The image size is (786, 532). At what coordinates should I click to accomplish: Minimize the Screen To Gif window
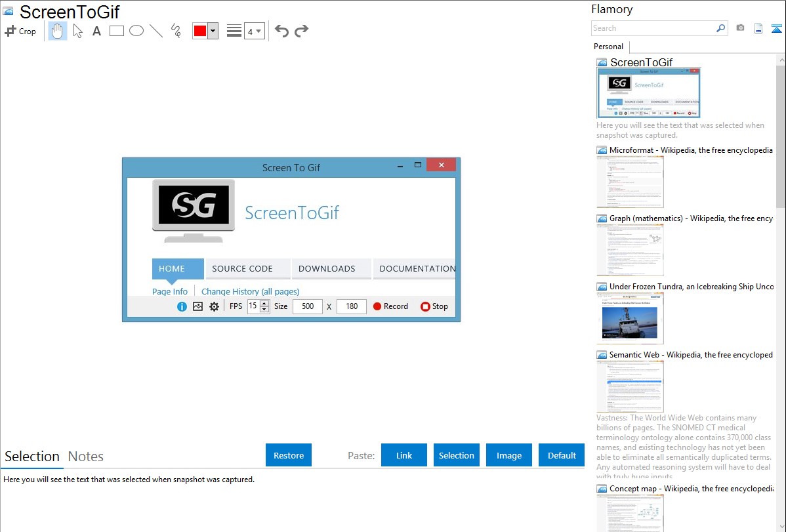[400, 165]
